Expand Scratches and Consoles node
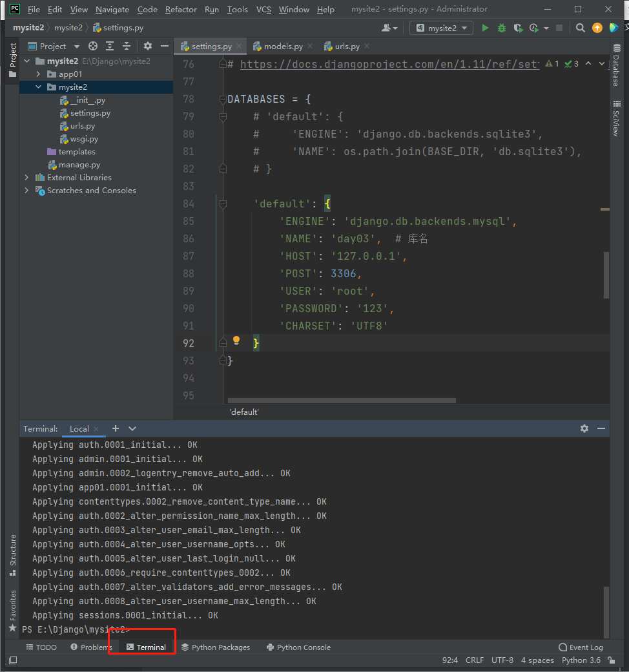This screenshot has height=672, width=629. tap(26, 190)
